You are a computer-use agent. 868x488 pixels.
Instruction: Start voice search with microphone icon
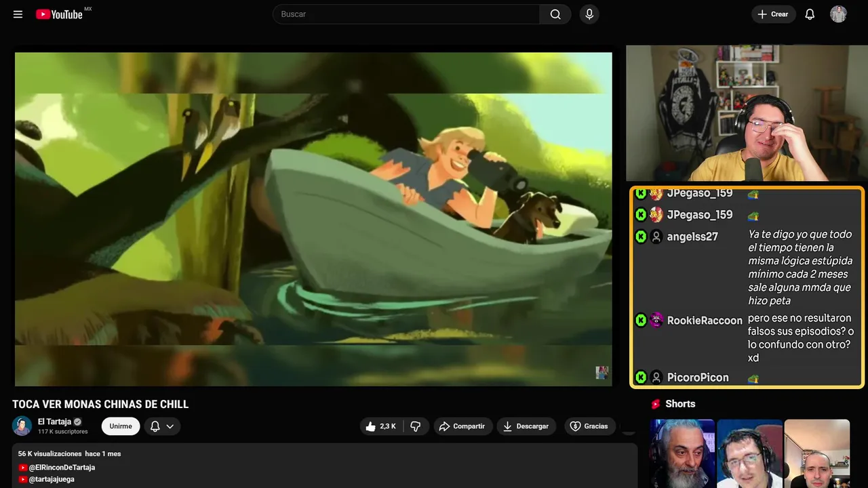(589, 14)
